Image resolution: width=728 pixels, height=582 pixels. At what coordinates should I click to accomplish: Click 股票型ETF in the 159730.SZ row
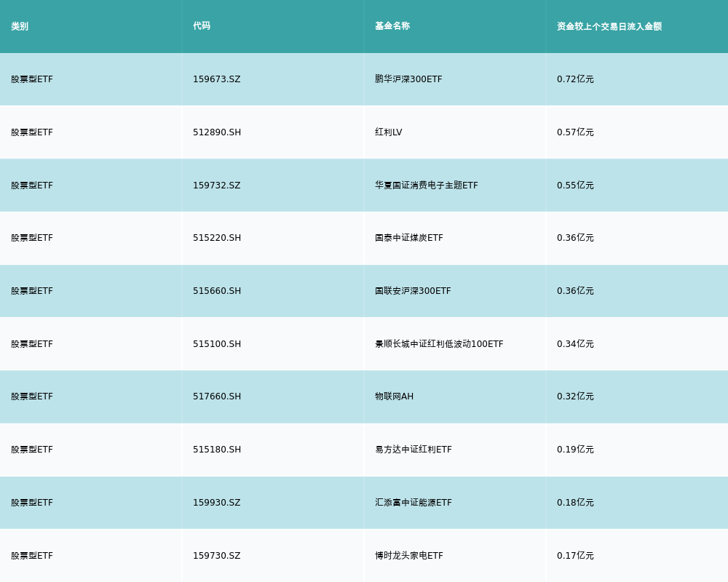pyautogui.click(x=32, y=556)
